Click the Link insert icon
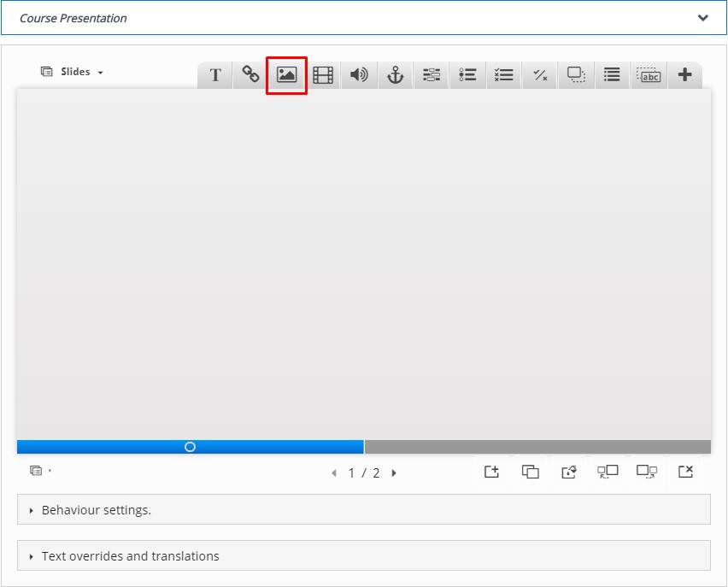 tap(250, 75)
